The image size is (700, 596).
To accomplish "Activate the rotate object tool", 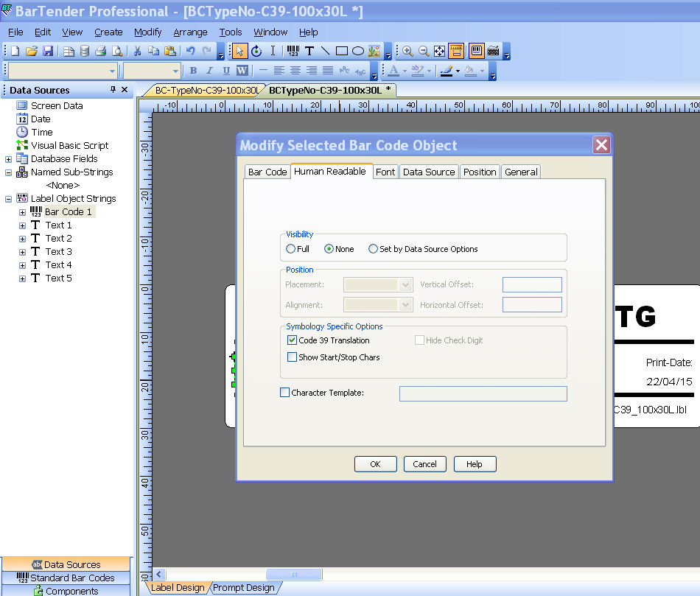I will 256,51.
